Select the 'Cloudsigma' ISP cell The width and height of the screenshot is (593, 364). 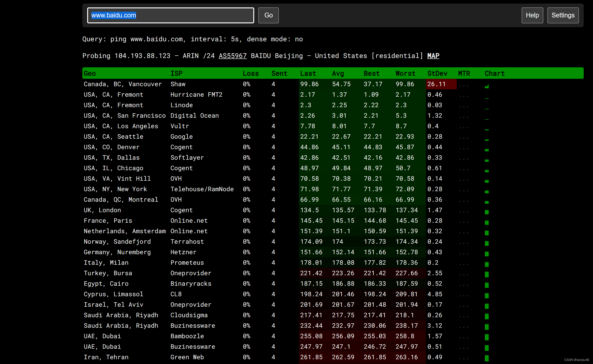[x=189, y=315]
